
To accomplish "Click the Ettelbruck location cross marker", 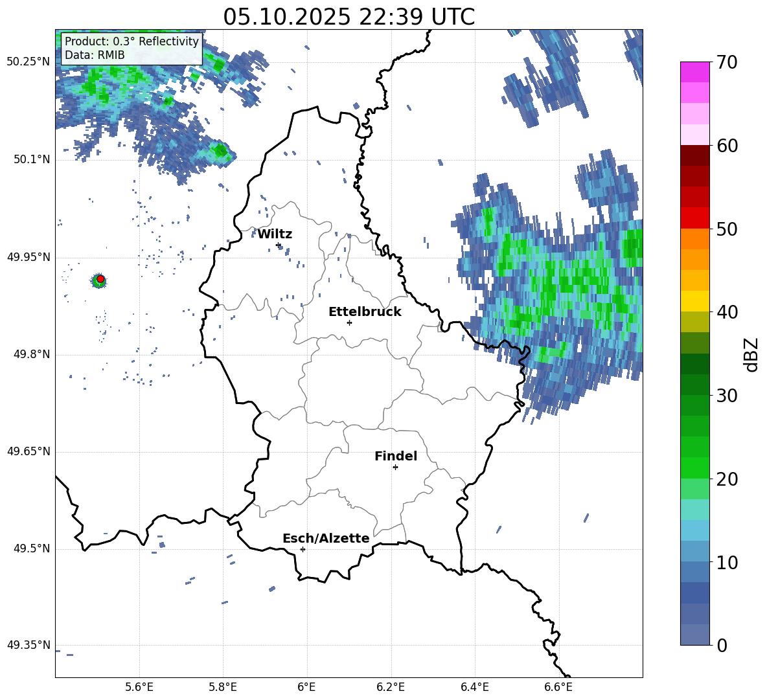I will point(349,322).
